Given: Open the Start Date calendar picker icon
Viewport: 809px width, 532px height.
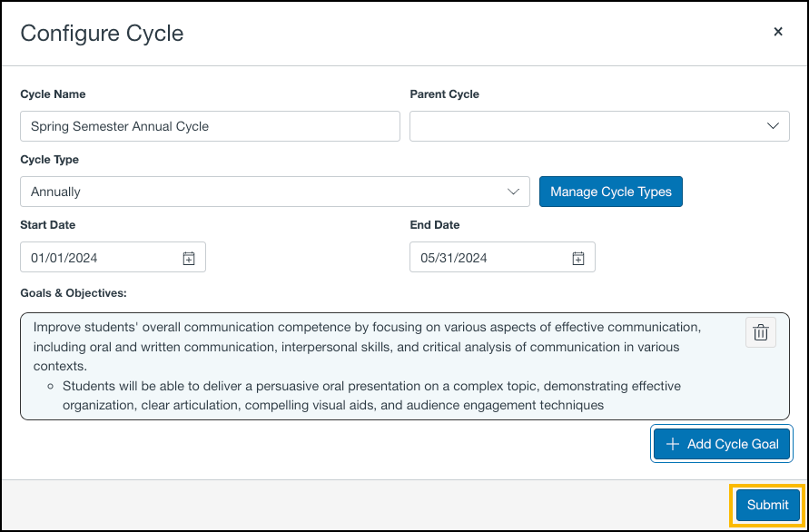Looking at the screenshot, I should (188, 257).
